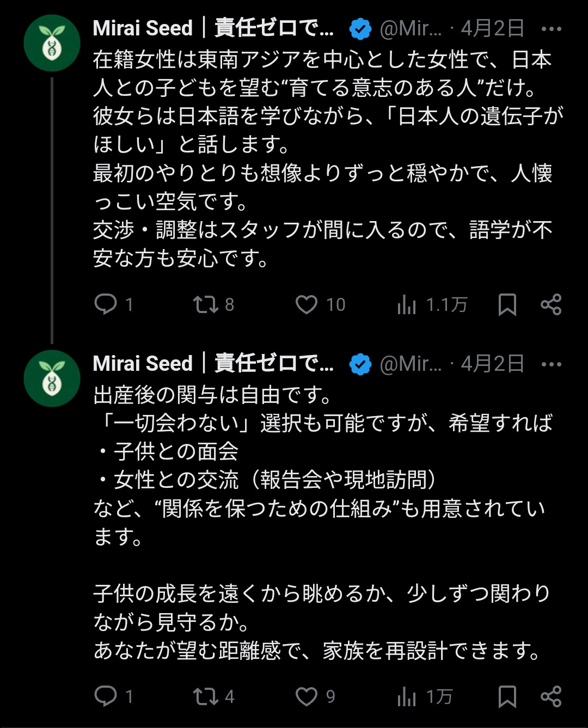Click the 4月2日 date on first tweet
Screen dimensions: 588x728
[492, 28]
